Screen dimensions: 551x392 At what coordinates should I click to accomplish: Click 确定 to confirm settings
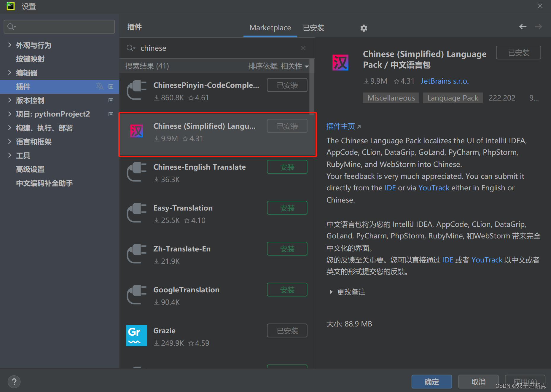click(x=431, y=382)
